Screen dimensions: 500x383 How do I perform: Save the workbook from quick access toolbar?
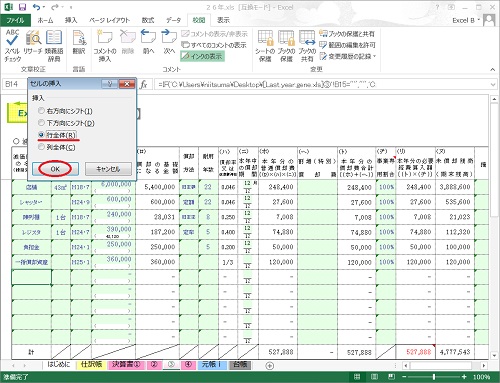pos(22,7)
